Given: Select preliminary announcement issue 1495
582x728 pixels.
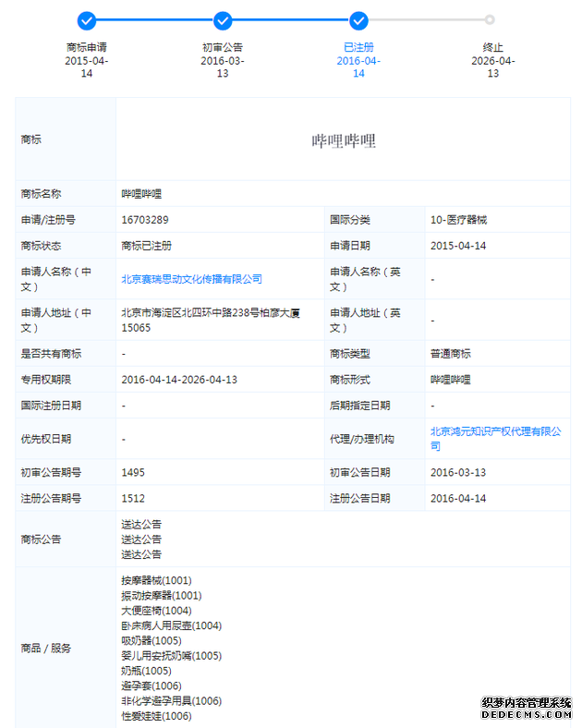Looking at the screenshot, I should (133, 472).
